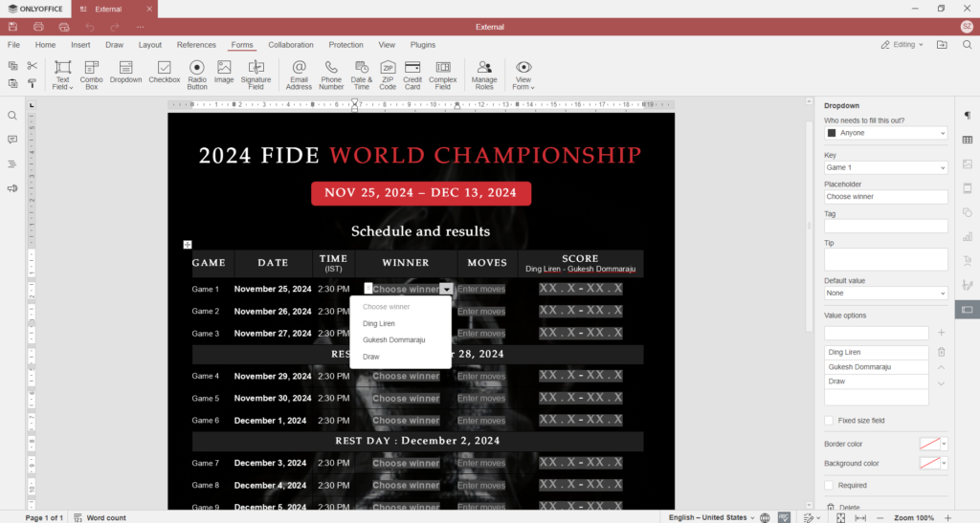Choose Gukesh Dommaraju from the dropdown list
Screen dimensions: 980x523
coord(393,339)
